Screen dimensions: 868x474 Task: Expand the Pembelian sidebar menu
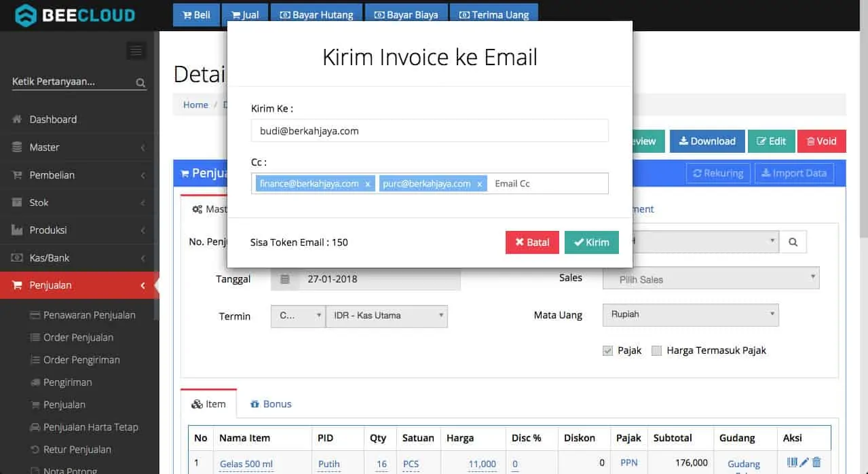click(x=143, y=175)
